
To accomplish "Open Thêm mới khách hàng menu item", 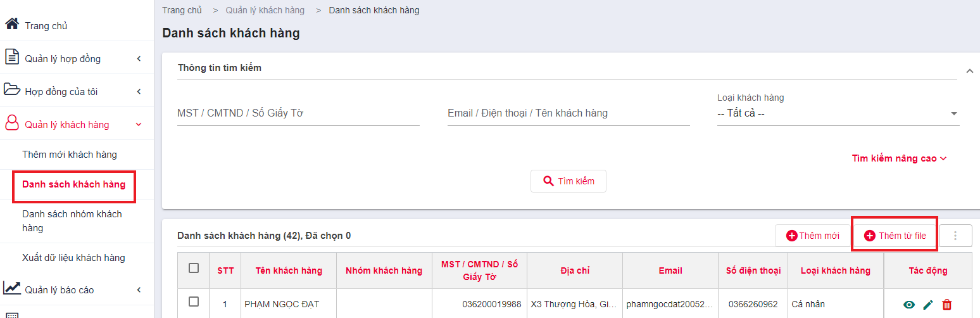I will pos(70,155).
